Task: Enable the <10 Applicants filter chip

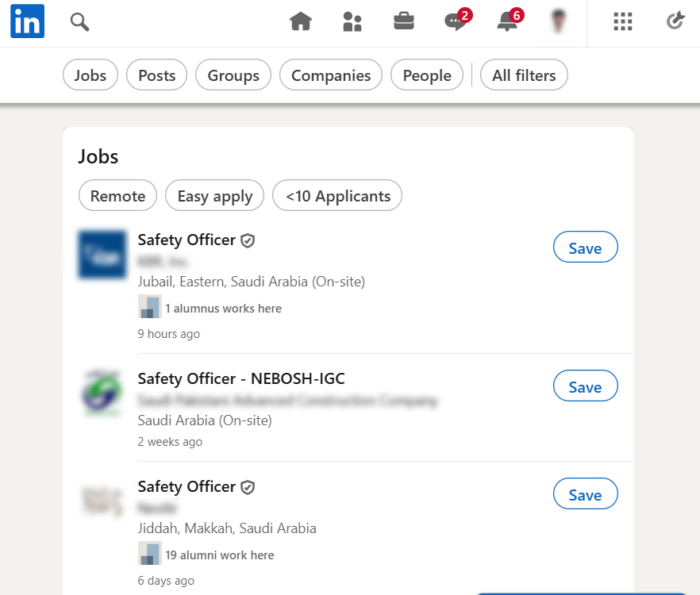Action: [337, 196]
